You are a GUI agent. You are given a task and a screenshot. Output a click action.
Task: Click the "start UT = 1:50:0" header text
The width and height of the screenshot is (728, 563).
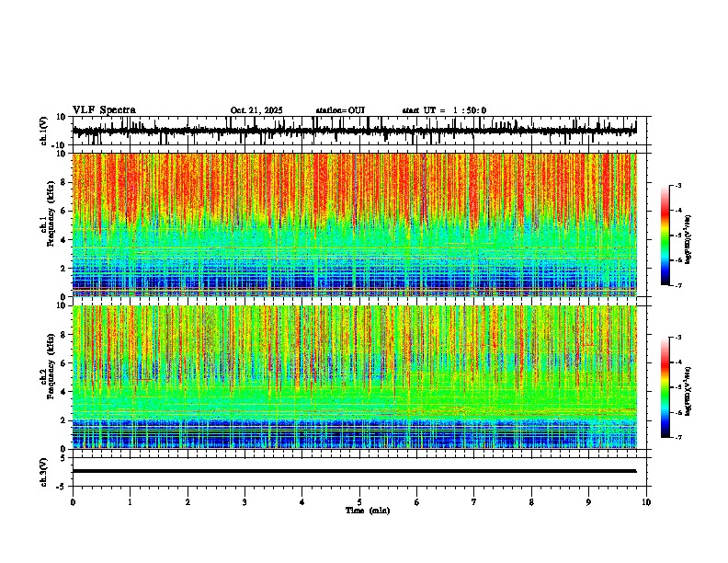[444, 110]
